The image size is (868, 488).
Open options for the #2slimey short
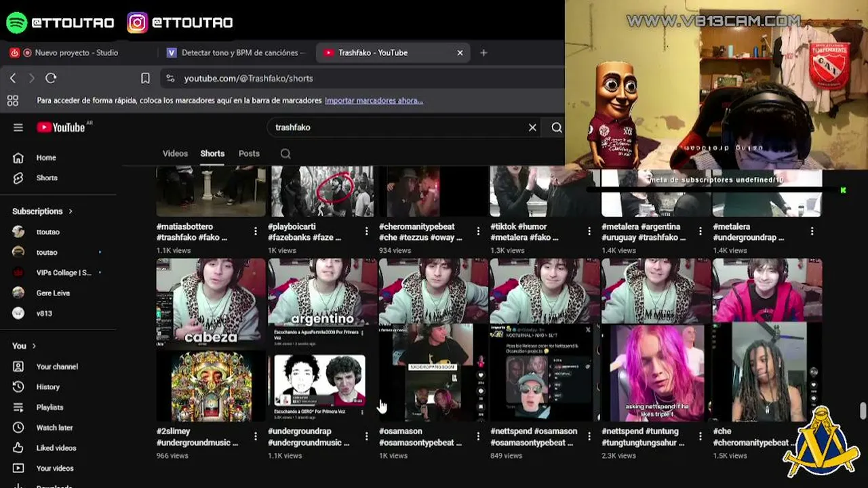pyautogui.click(x=255, y=436)
